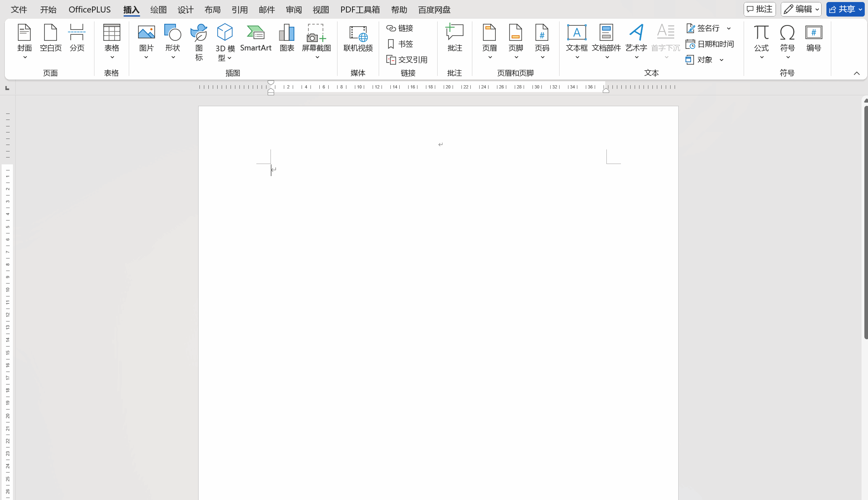Expand the 签名行 dropdown arrow
The height and width of the screenshot is (500, 868).
729,28
